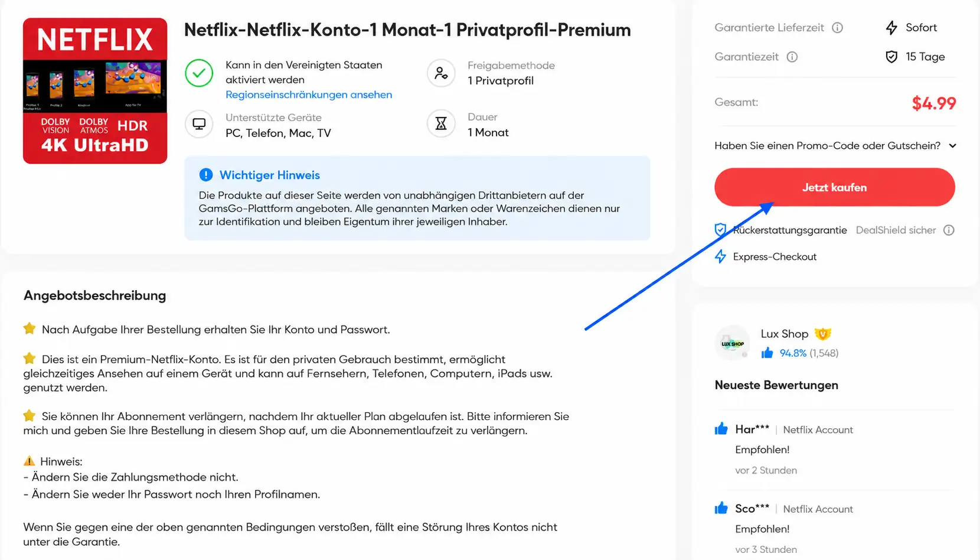Click the Neueste Bewertungen heading
This screenshot has width=980, height=560.
[x=776, y=385]
